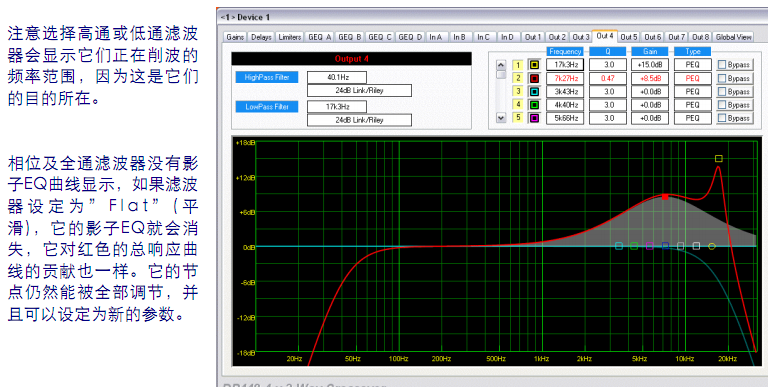
Task: Select the yellow band 1 color icon
Action: pos(534,65)
